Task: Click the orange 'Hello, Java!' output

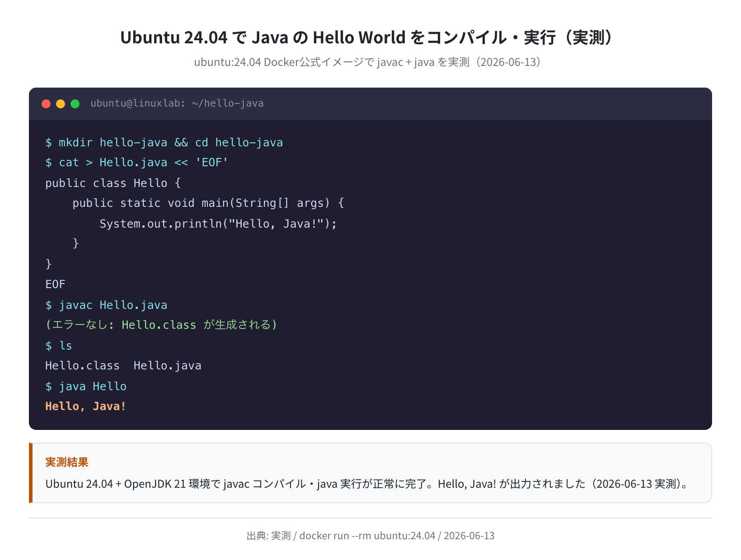Action: (x=86, y=406)
